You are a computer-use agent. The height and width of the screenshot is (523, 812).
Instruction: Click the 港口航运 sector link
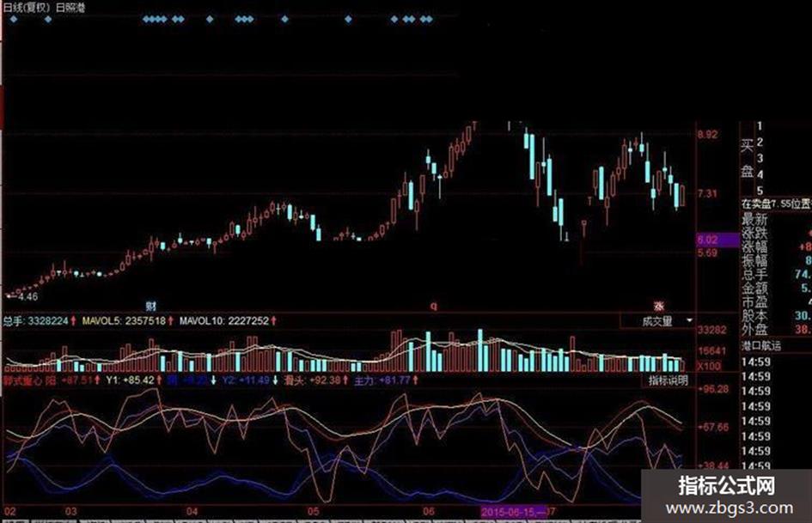click(x=761, y=345)
